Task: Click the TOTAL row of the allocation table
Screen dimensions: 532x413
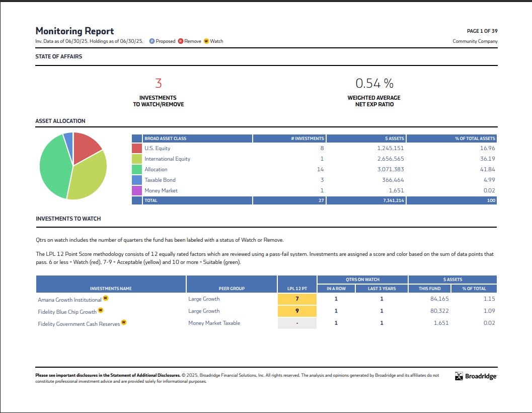Action: pyautogui.click(x=151, y=200)
